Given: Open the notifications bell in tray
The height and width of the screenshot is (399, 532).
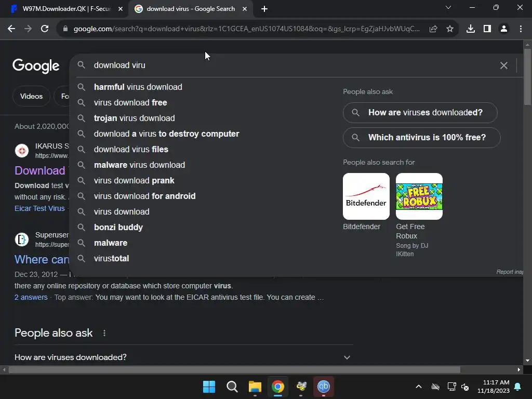Looking at the screenshot, I should click(x=518, y=387).
